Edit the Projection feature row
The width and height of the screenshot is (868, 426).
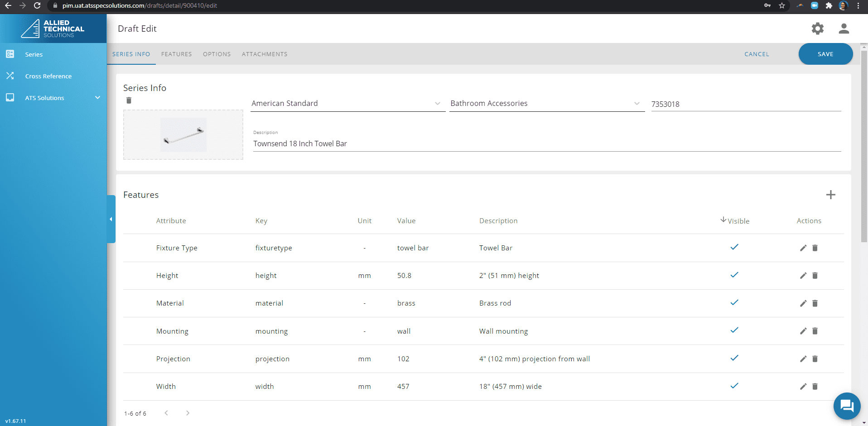click(803, 359)
